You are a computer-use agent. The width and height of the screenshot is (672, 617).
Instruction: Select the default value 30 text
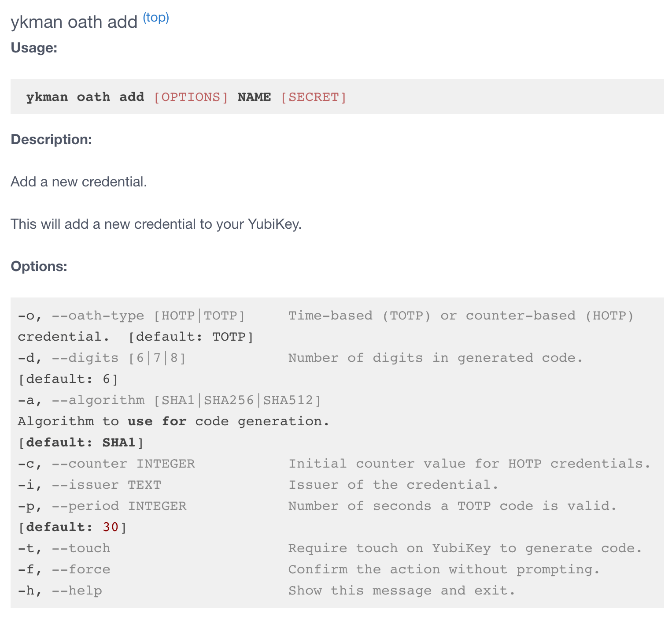[x=110, y=527]
